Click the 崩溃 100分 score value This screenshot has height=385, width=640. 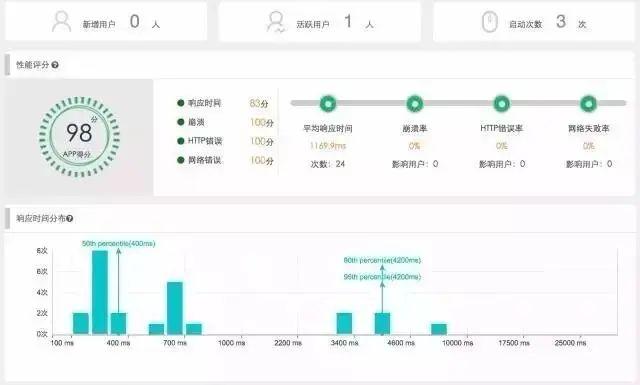(x=262, y=122)
